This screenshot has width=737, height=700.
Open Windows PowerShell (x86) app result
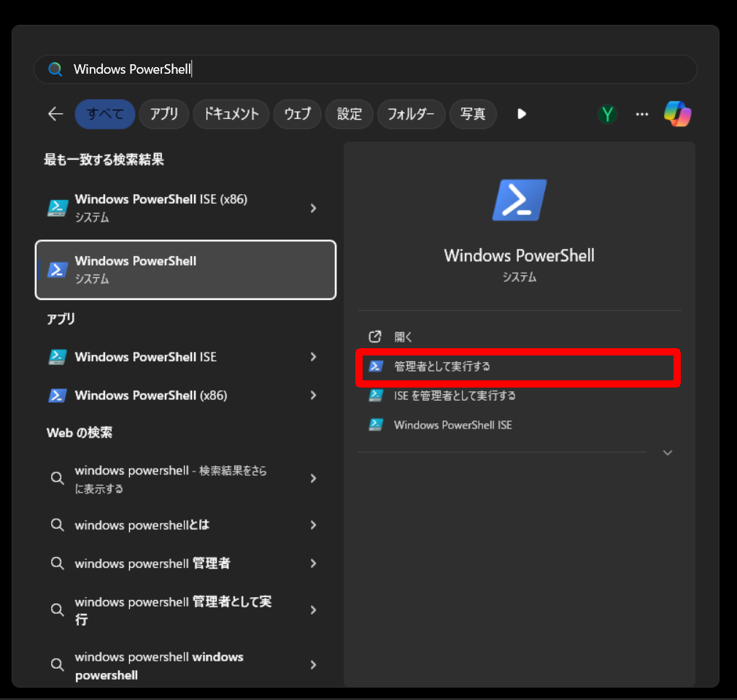point(185,396)
